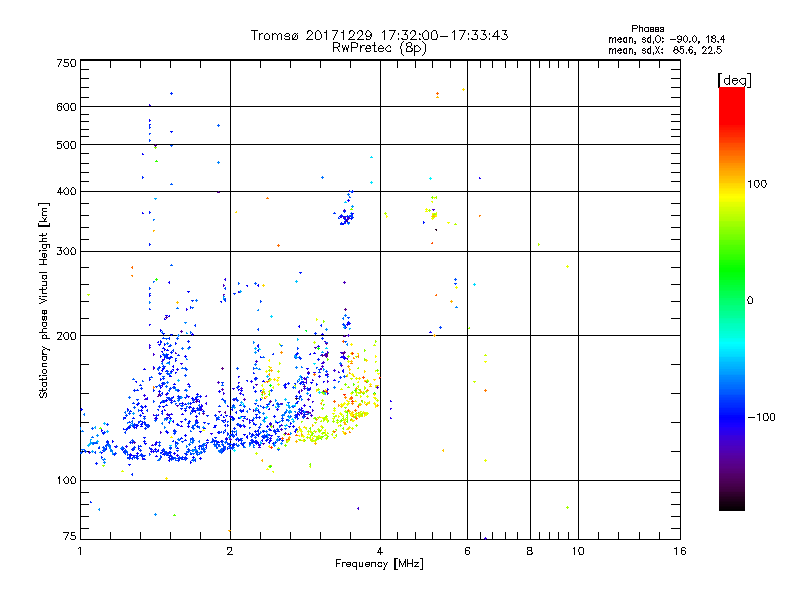Click colorbar tick label "0"

[750, 301]
